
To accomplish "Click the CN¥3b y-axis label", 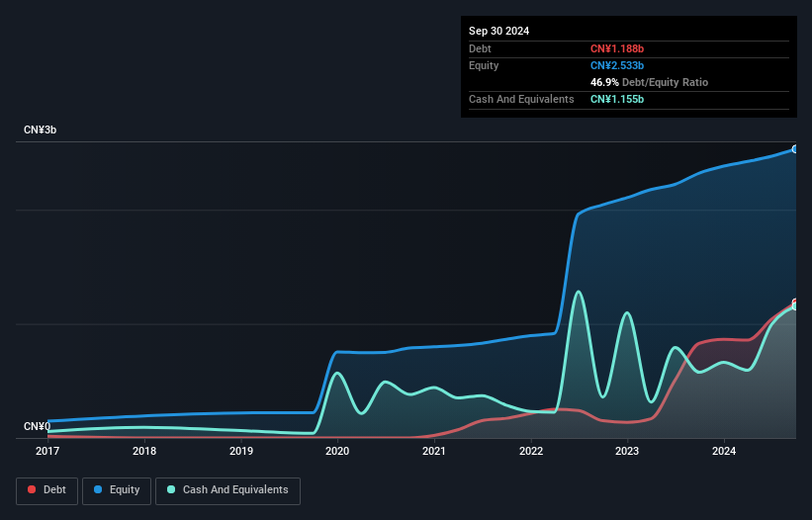I will tap(40, 130).
